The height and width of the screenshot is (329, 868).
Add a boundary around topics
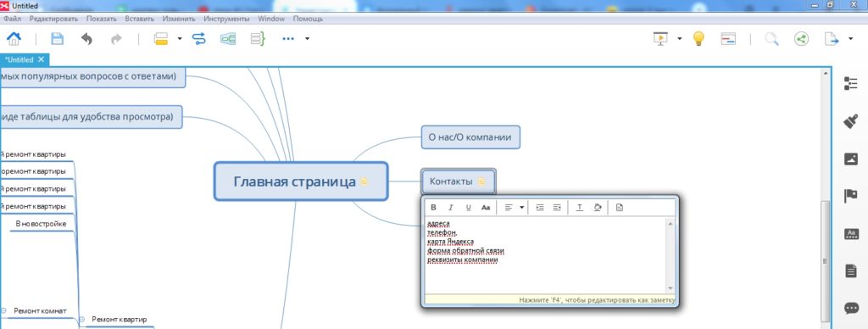pyautogui.click(x=228, y=39)
